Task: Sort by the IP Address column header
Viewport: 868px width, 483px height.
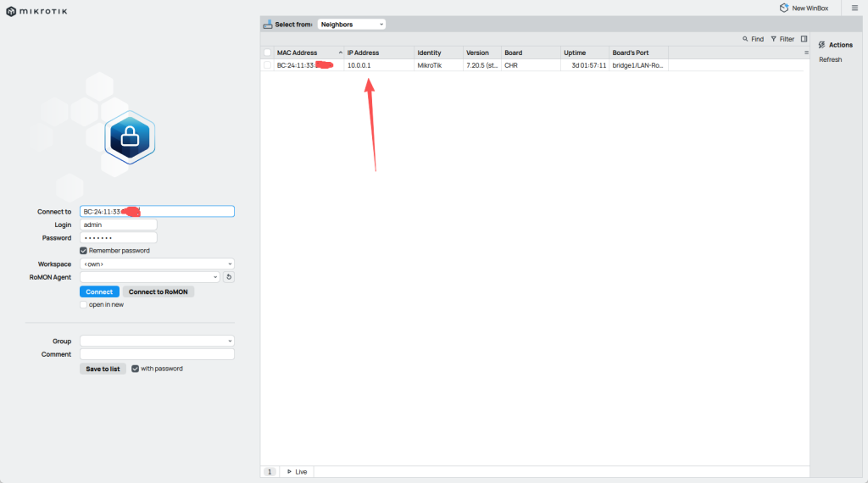Action: 378,53
